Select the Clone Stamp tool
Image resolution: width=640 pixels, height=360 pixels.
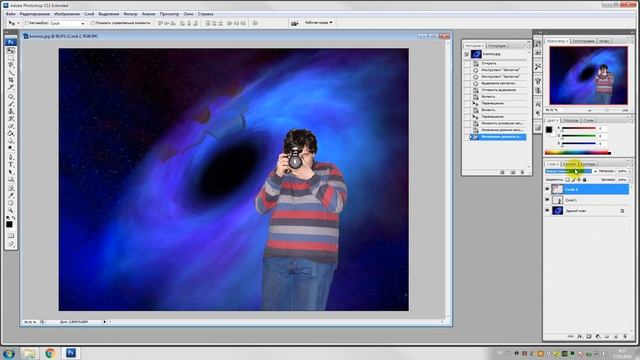(x=11, y=111)
